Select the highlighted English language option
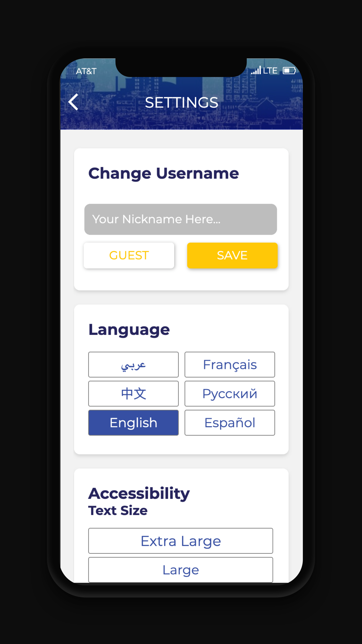The image size is (362, 644). point(133,422)
